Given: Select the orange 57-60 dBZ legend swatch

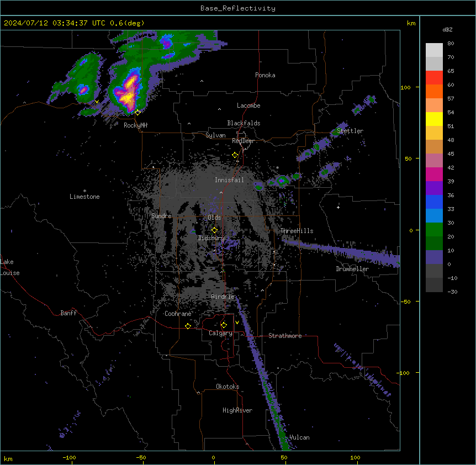Looking at the screenshot, I should (x=434, y=91).
